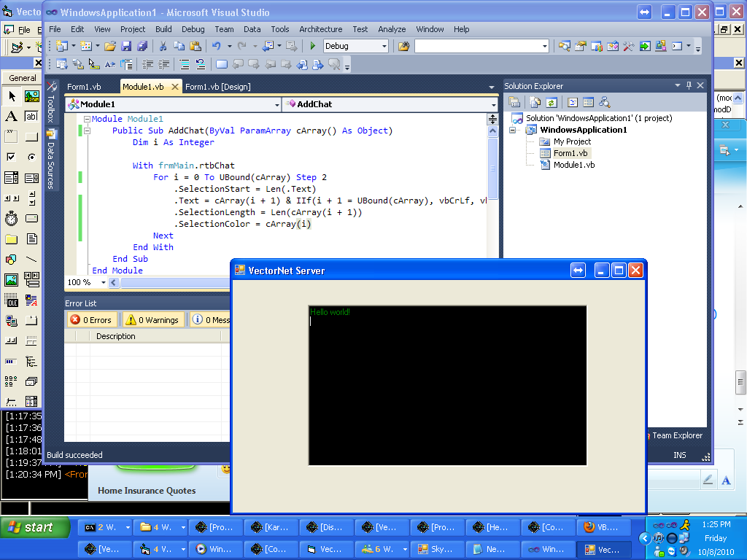Open the Undo history dropdown arrow

click(x=229, y=46)
